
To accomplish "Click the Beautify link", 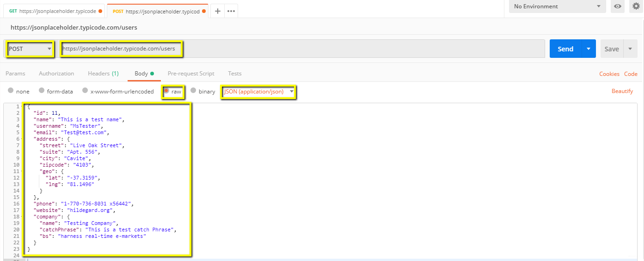I will (x=622, y=91).
